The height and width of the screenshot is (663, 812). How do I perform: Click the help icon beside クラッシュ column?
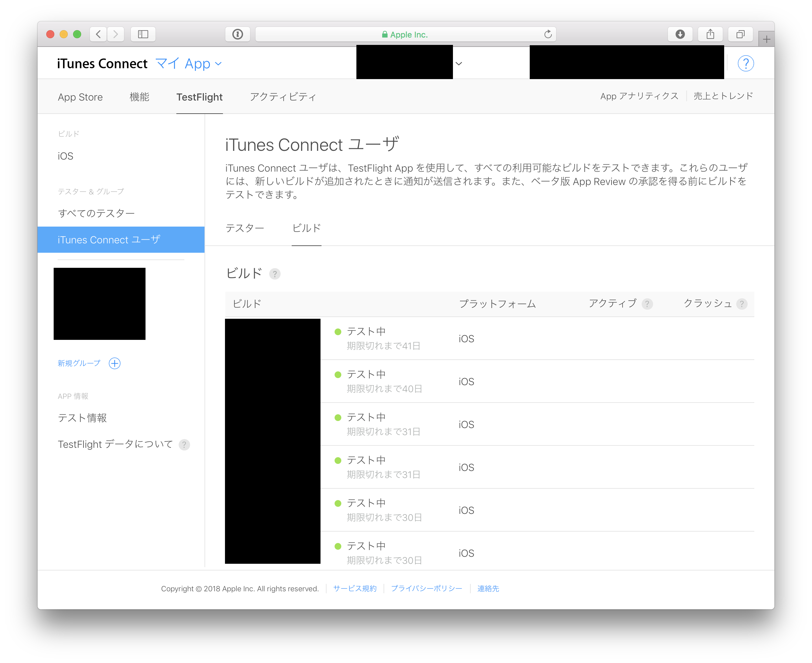coord(741,304)
